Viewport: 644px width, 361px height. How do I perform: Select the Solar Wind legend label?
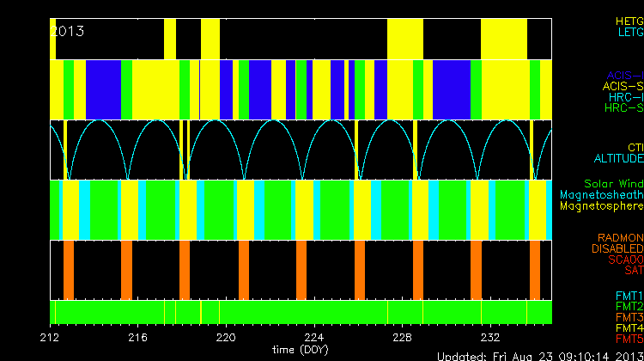pyautogui.click(x=613, y=184)
